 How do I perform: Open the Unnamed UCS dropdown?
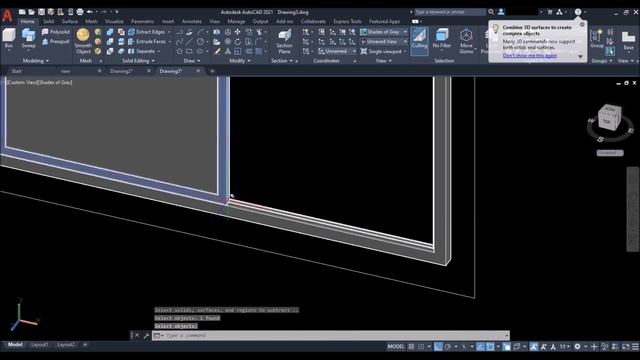(337, 51)
